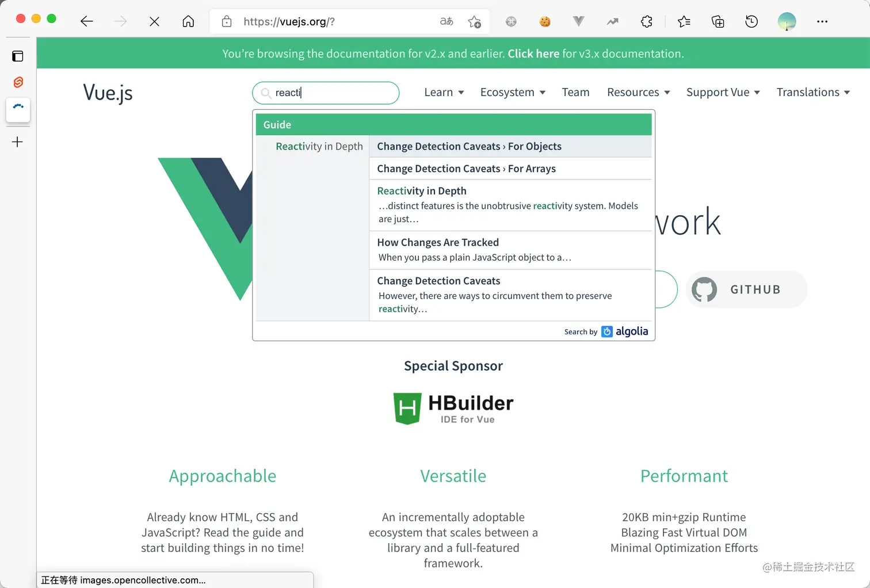Open the browser home page icon
This screenshot has width=870, height=588.
[x=188, y=22]
